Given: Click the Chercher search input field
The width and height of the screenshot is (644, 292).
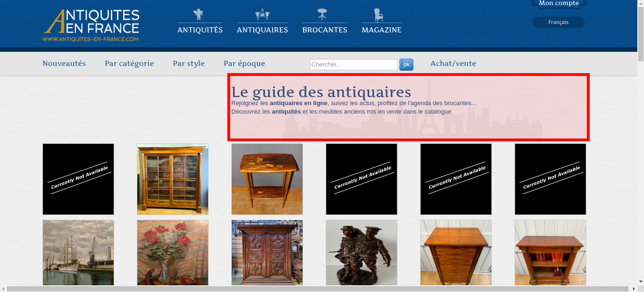Looking at the screenshot, I should click(x=354, y=64).
